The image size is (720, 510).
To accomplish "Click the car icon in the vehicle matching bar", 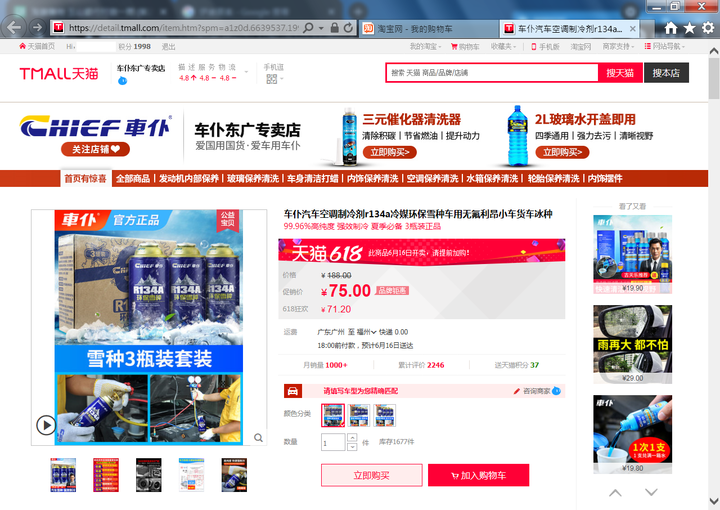I will tap(292, 391).
